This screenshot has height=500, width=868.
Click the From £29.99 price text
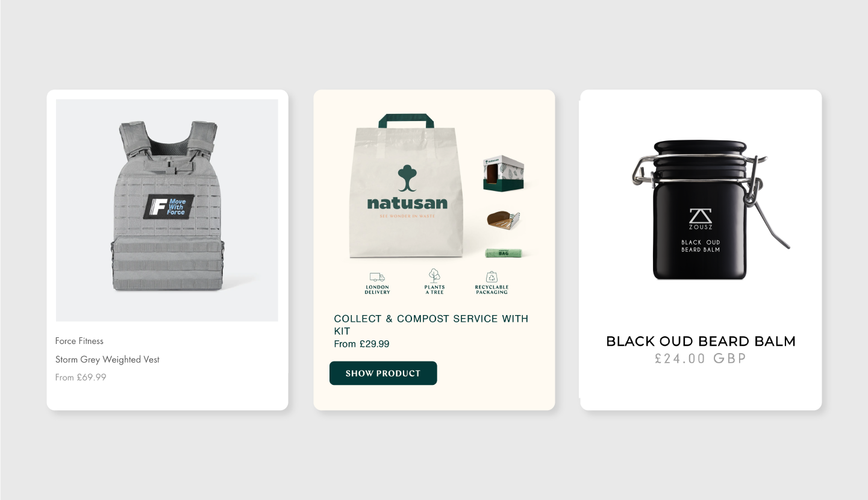(361, 344)
